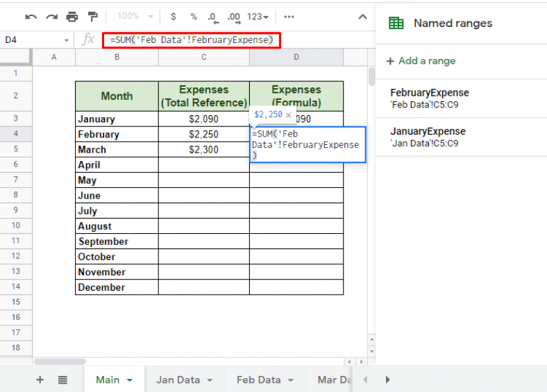547x392 pixels.
Task: Open the all sheets list icon
Action: (62, 380)
